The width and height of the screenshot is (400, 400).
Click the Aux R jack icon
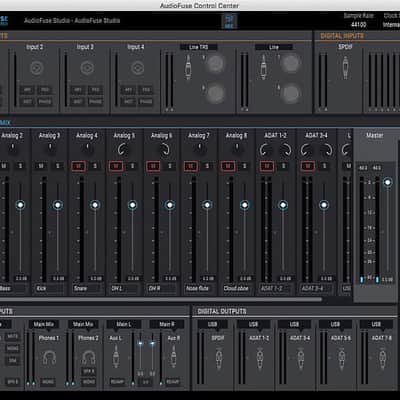(x=173, y=357)
